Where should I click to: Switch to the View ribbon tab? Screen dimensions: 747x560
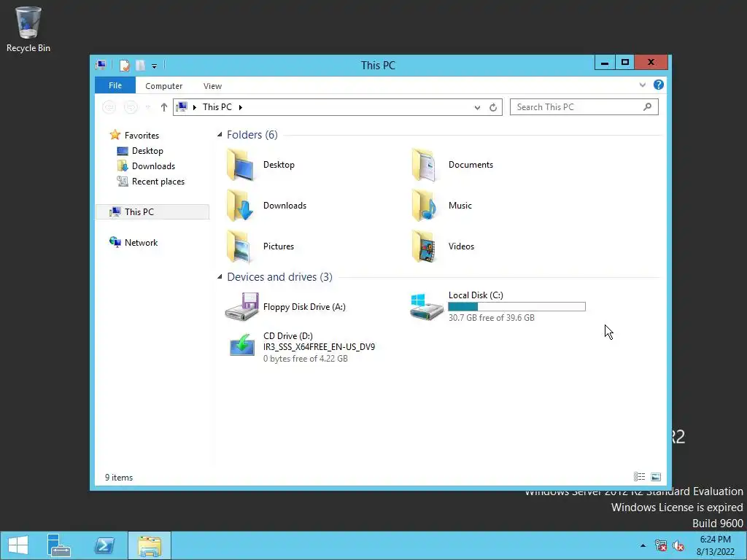212,86
